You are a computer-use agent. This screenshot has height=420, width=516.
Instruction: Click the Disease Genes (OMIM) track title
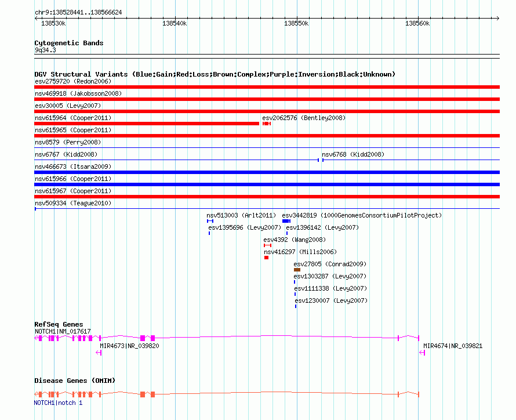[x=75, y=381]
